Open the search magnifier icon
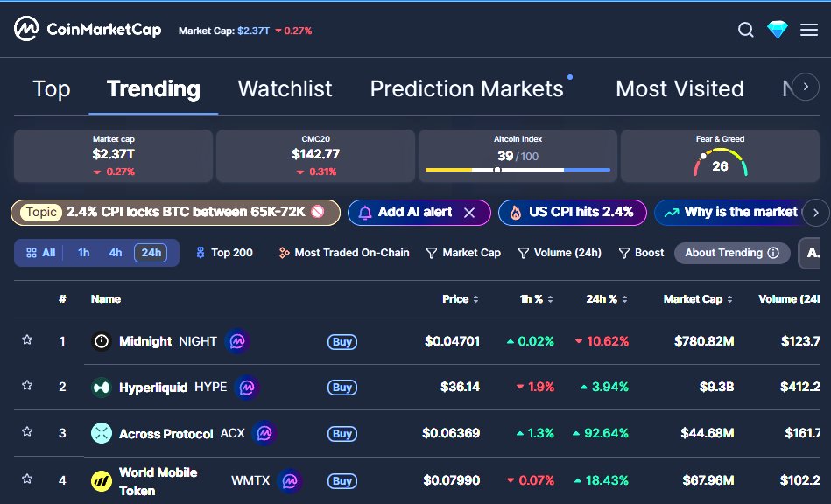The image size is (831, 504). tap(746, 30)
